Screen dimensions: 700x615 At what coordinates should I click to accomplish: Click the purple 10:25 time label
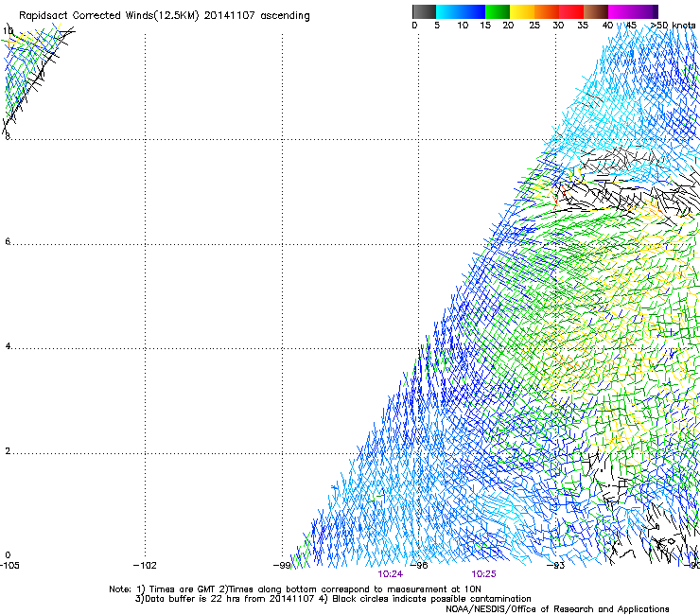point(484,574)
